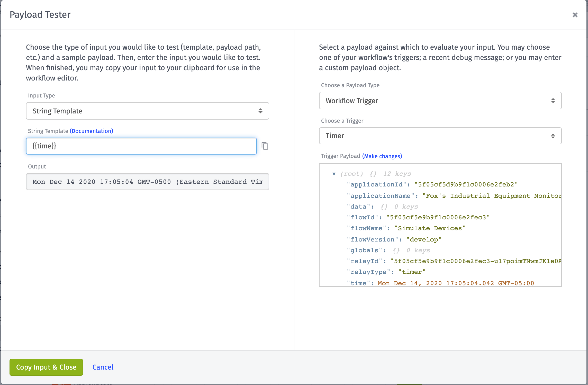The image size is (588, 385).
Task: Collapse the root payload node
Action: coord(334,174)
